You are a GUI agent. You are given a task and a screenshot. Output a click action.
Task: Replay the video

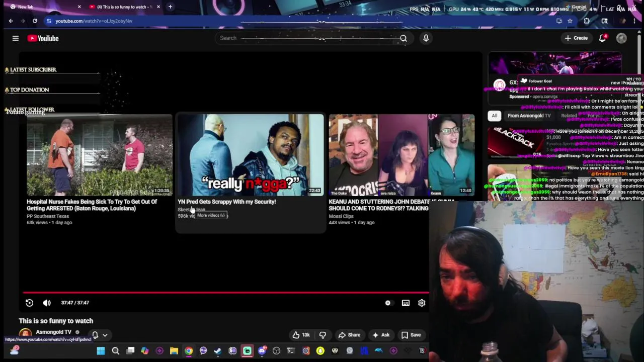29,303
